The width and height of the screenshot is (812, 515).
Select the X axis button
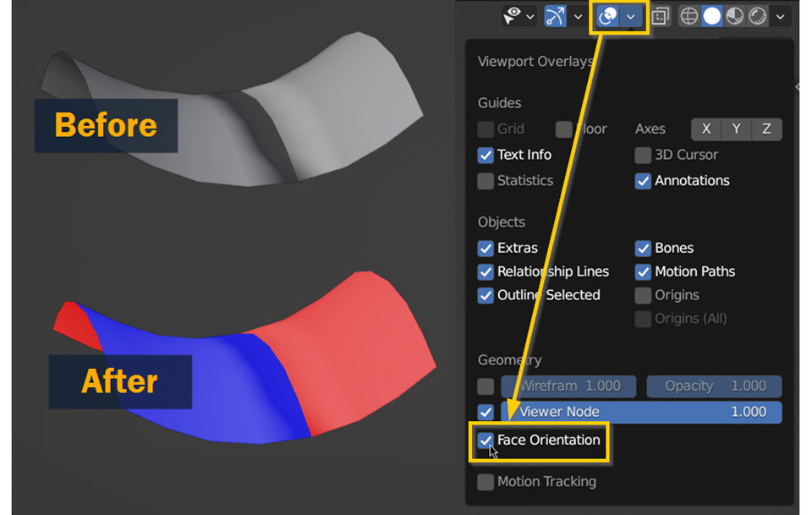click(705, 129)
